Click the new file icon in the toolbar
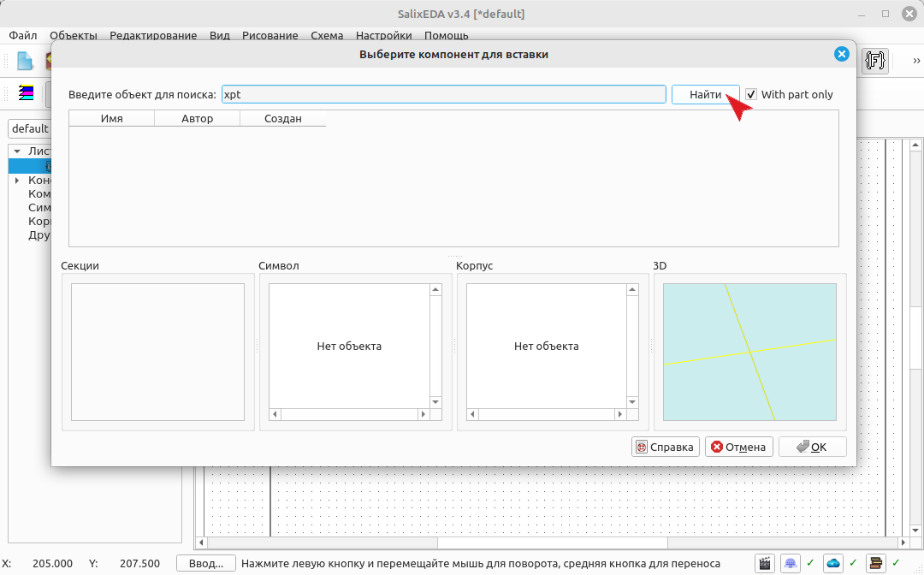The height and width of the screenshot is (575, 924). point(25,61)
